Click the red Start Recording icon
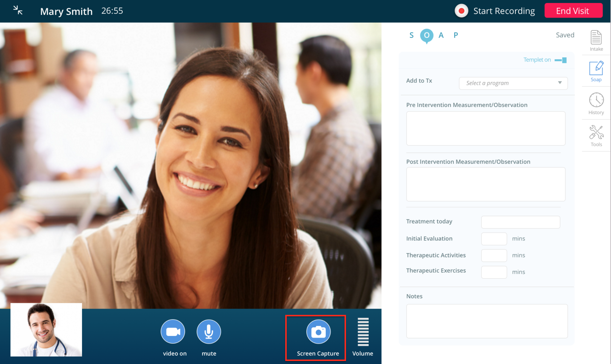 coord(461,11)
